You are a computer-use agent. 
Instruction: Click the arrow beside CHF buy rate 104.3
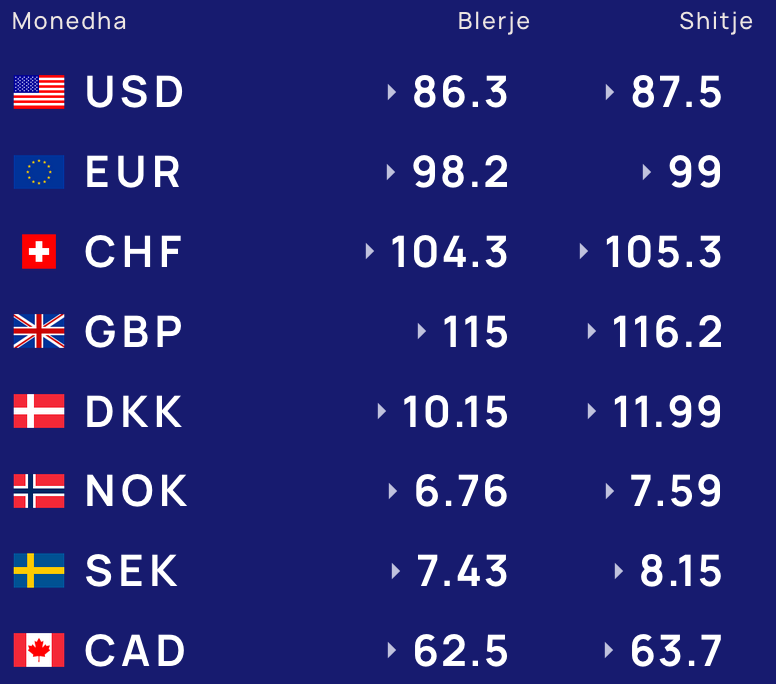[x=370, y=251]
